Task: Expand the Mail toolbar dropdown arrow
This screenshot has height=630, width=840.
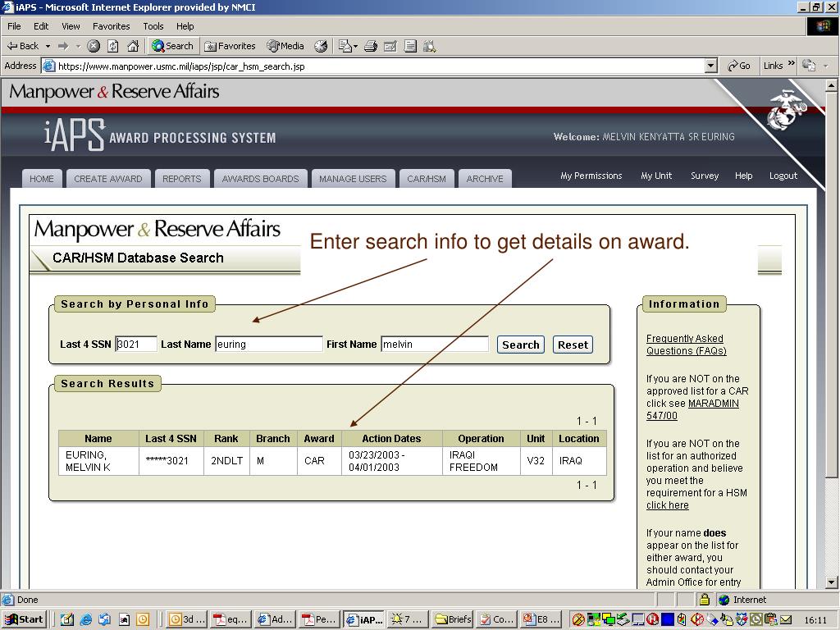Action: (x=355, y=47)
